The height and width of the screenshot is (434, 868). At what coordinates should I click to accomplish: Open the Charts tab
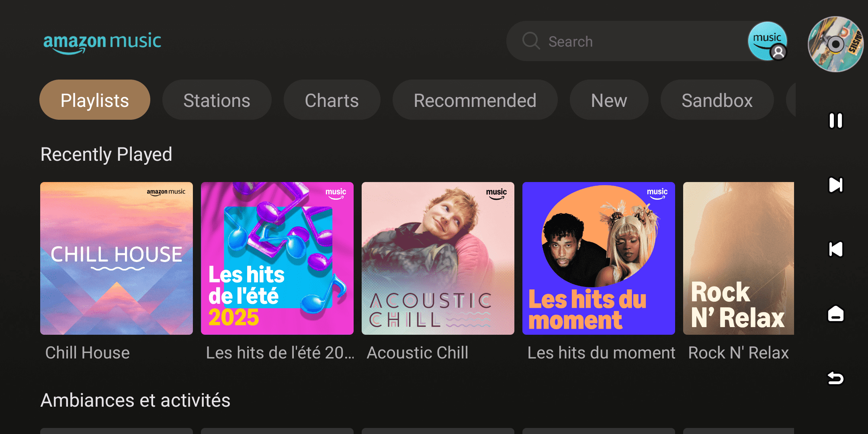pyautogui.click(x=332, y=100)
